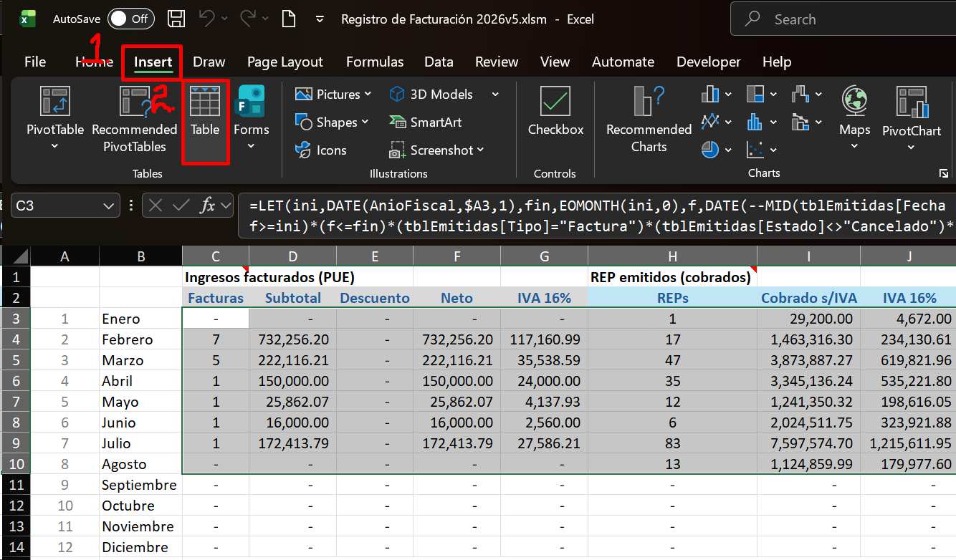Click the cell "Cobrado s/IVA"

click(808, 298)
